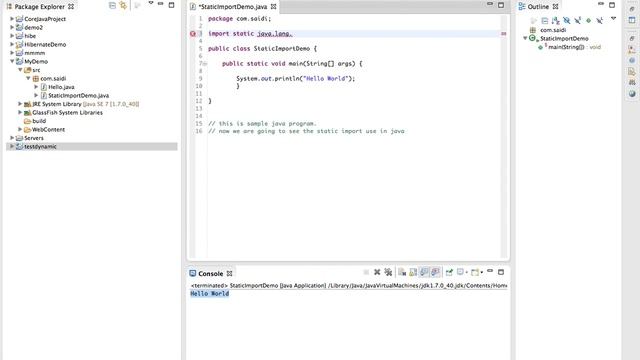Expand CoreJavaProject project
The height and width of the screenshot is (360, 640).
click(12, 19)
